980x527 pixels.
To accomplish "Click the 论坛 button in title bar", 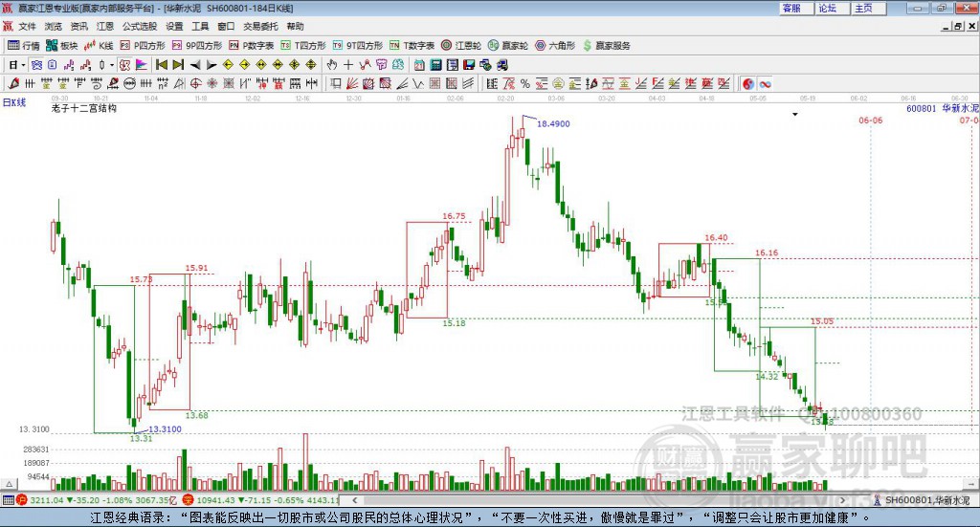I will [x=832, y=8].
